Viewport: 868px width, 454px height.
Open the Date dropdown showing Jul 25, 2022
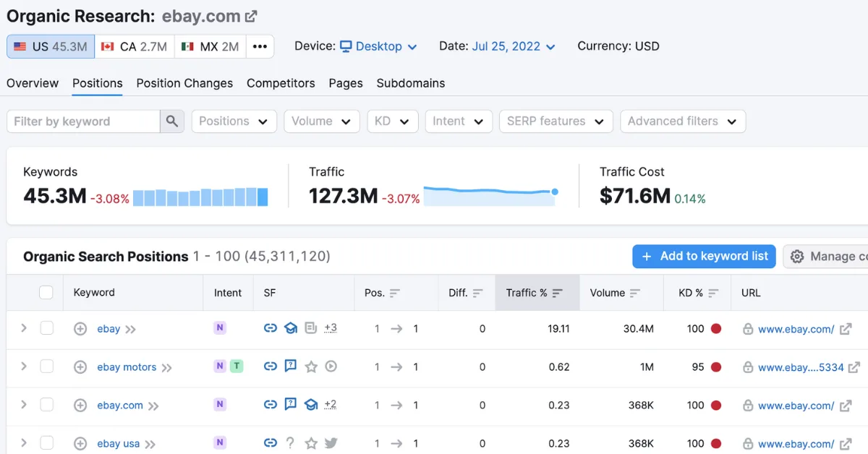[x=513, y=46]
